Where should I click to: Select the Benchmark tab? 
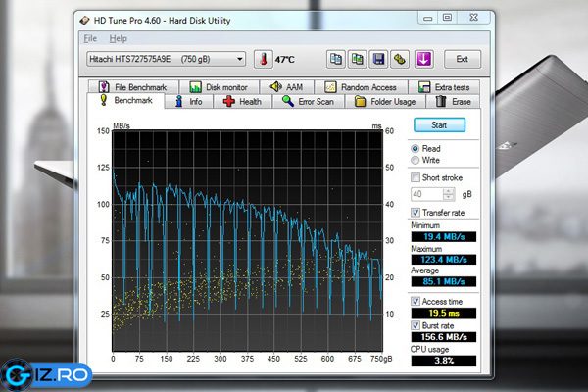coord(126,101)
